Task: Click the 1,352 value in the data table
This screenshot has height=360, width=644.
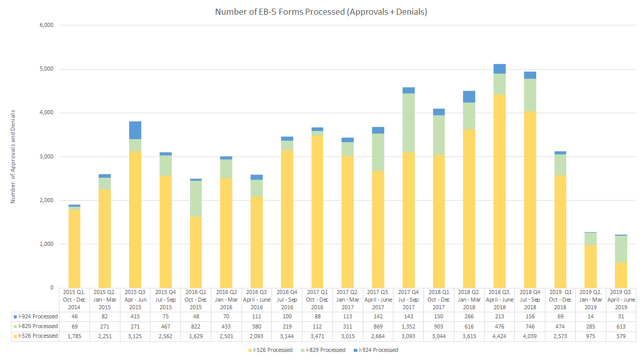Action: pos(408,326)
